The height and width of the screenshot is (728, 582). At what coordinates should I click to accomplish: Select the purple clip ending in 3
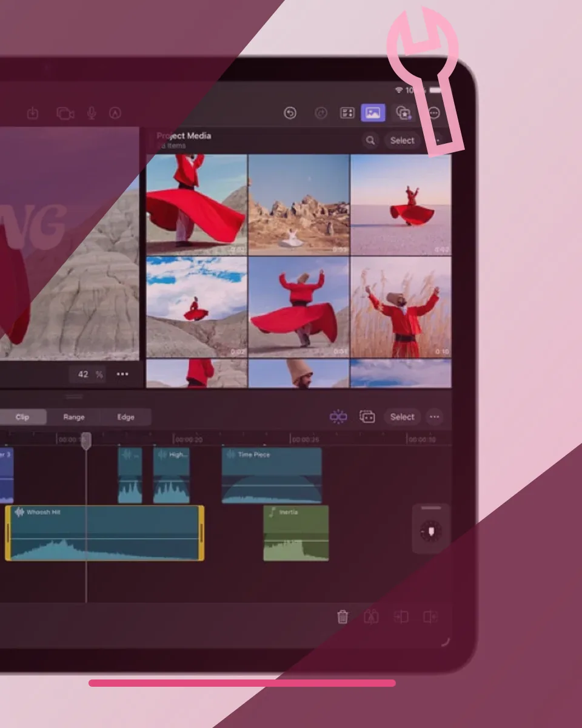tap(6, 476)
